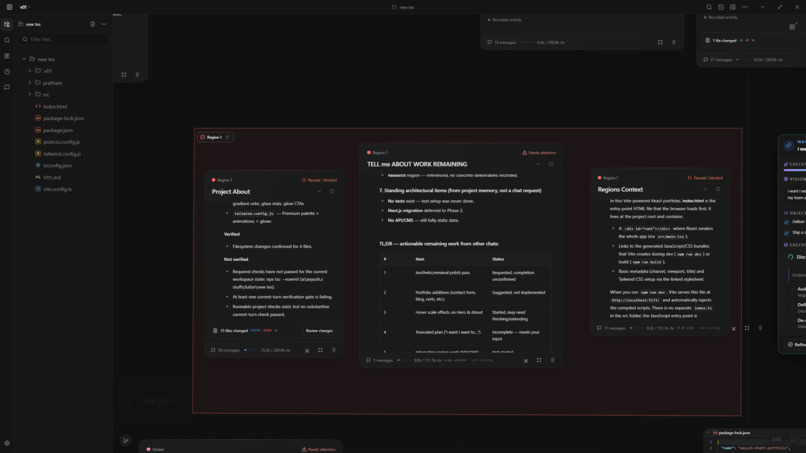Image resolution: width=806 pixels, height=453 pixels.
Task: Collapse the Project About card chevron
Action: click(319, 191)
